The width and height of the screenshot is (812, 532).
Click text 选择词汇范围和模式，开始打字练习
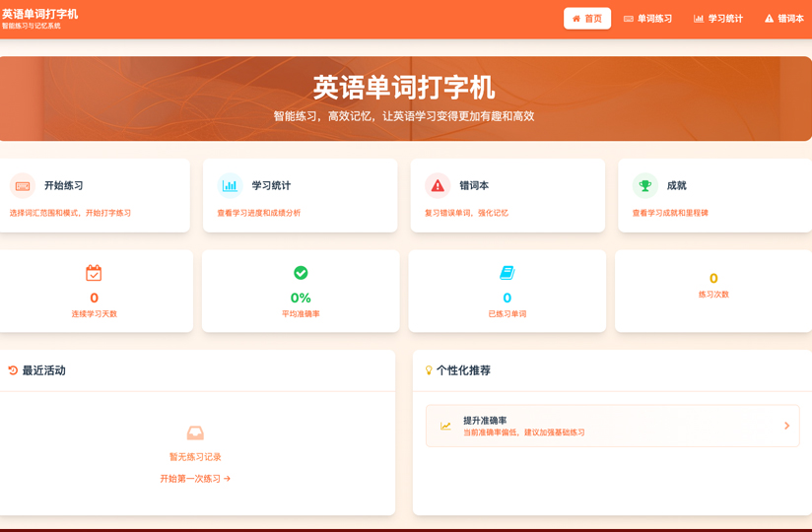(70, 213)
